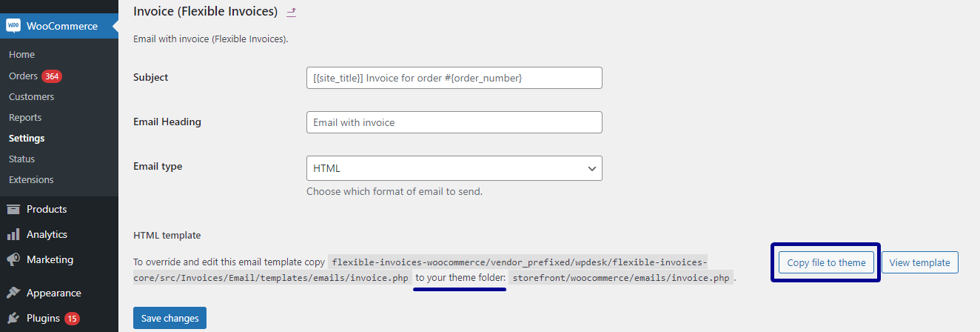
Task: Open the Customers page
Action: 31,96
